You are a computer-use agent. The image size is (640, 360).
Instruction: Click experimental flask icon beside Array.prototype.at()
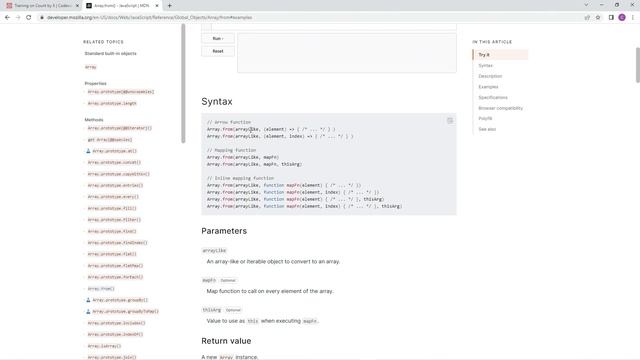(x=88, y=151)
